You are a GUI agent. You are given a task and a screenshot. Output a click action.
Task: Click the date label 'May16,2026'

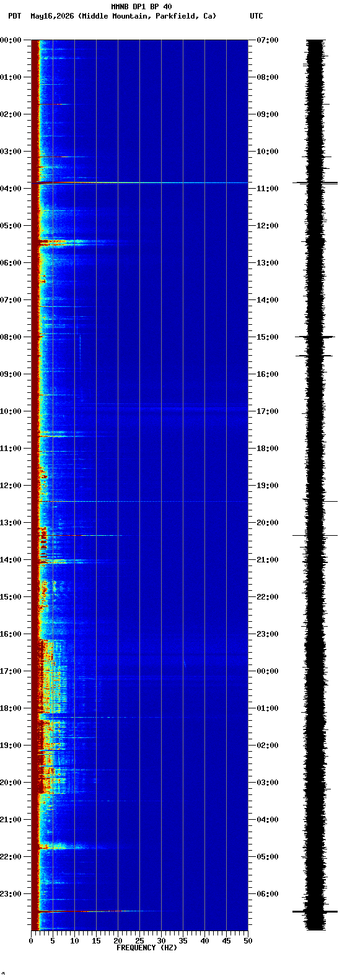[x=52, y=16]
